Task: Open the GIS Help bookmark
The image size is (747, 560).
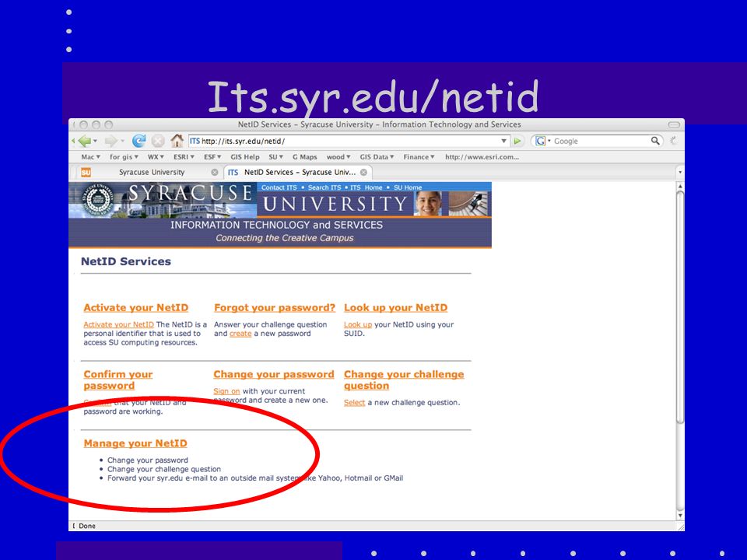Action: click(x=245, y=156)
